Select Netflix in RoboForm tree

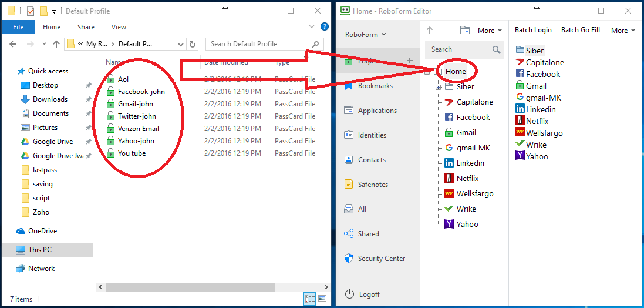(461, 179)
